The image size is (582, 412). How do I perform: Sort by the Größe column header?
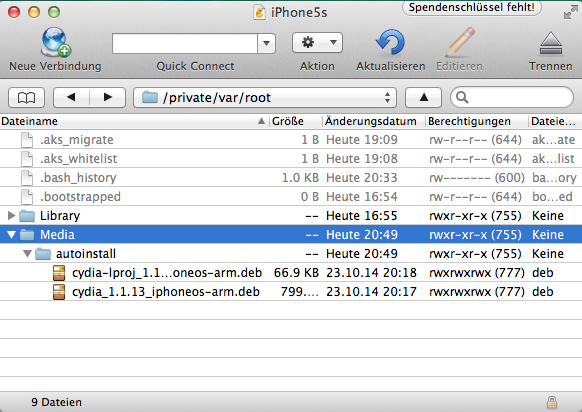coord(295,121)
